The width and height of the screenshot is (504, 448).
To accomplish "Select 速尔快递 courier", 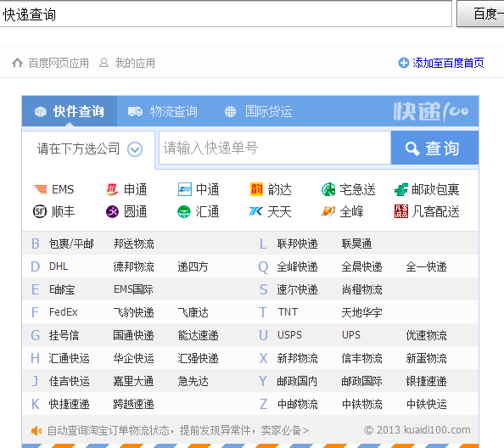I will pyautogui.click(x=297, y=290).
